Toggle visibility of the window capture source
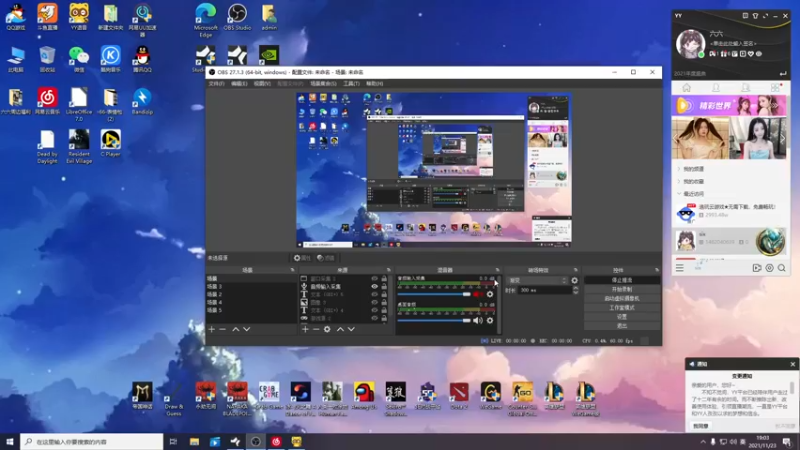 tap(374, 279)
